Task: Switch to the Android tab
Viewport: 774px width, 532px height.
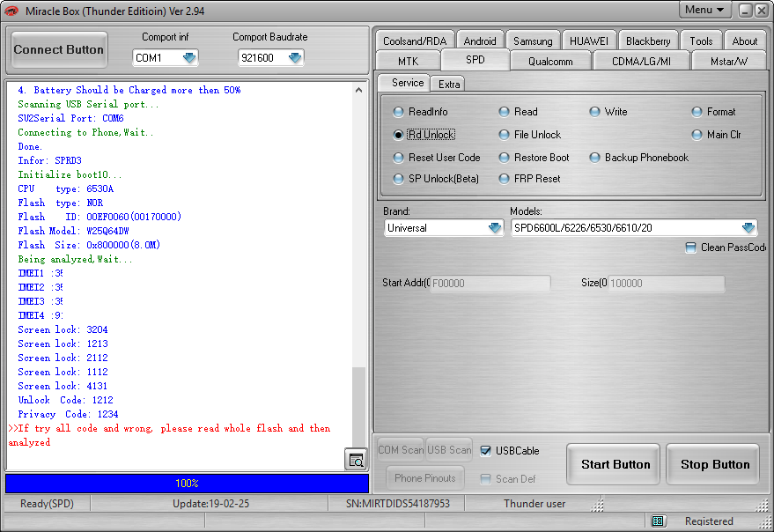Action: click(480, 41)
